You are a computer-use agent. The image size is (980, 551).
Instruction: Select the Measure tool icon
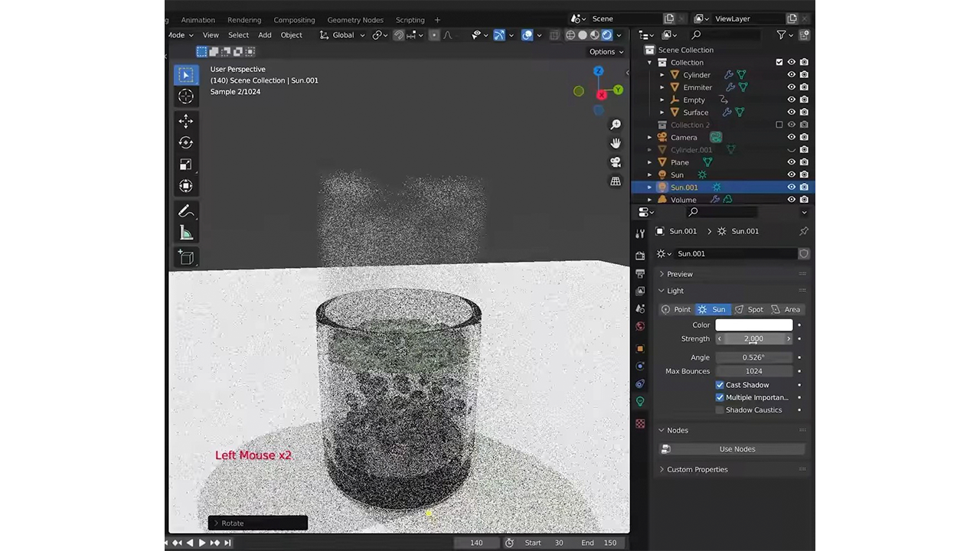[x=186, y=233]
